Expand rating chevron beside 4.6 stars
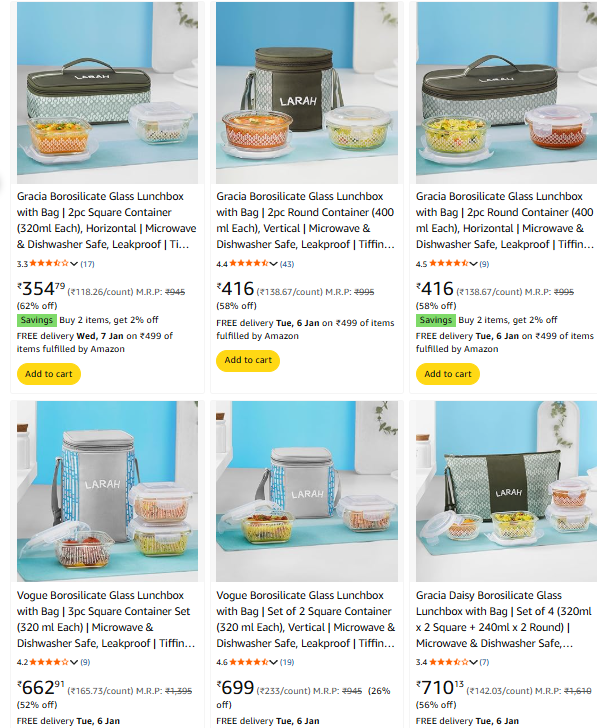This screenshot has height=728, width=597. [x=273, y=662]
